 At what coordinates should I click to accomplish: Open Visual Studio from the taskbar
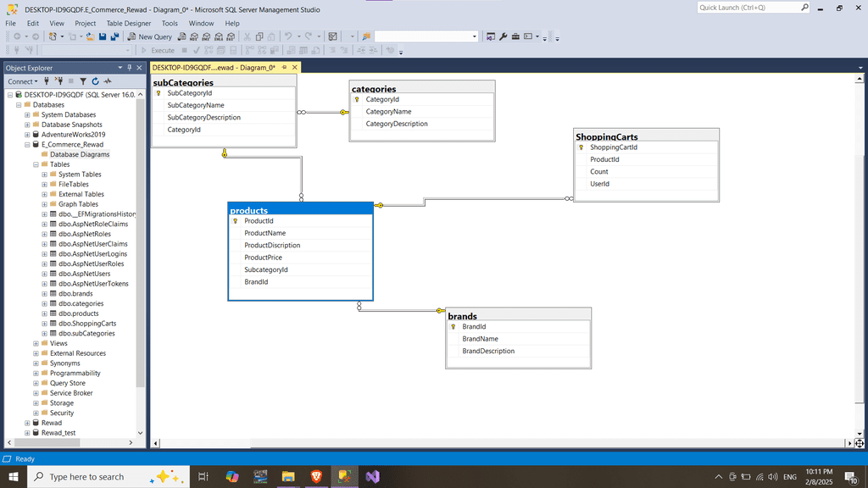tap(373, 476)
